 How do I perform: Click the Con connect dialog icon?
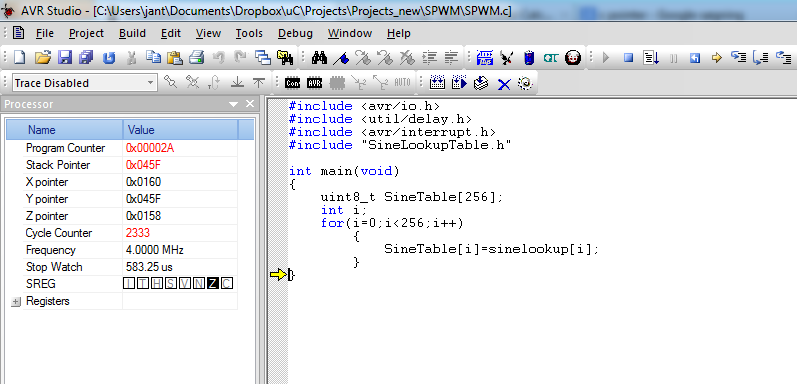point(293,83)
